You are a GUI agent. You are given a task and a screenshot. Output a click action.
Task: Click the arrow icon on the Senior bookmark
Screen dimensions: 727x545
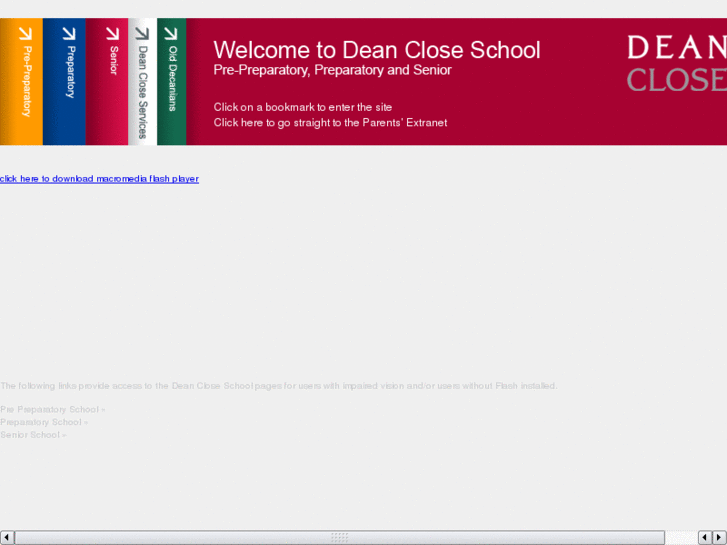(x=112, y=33)
